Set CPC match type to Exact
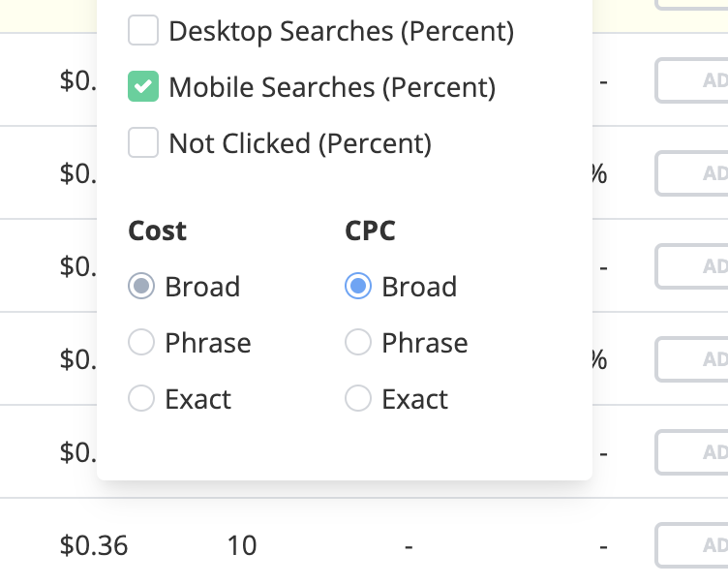Image resolution: width=728 pixels, height=585 pixels. (x=358, y=399)
